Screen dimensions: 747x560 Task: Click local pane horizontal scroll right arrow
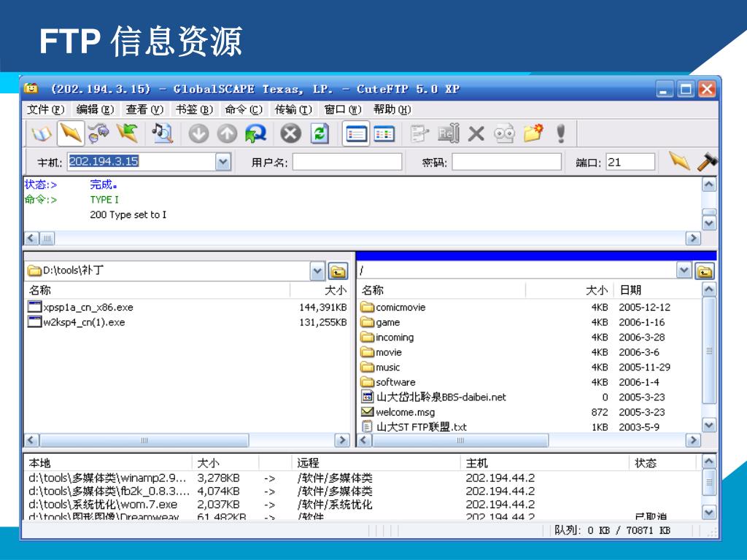[342, 440]
